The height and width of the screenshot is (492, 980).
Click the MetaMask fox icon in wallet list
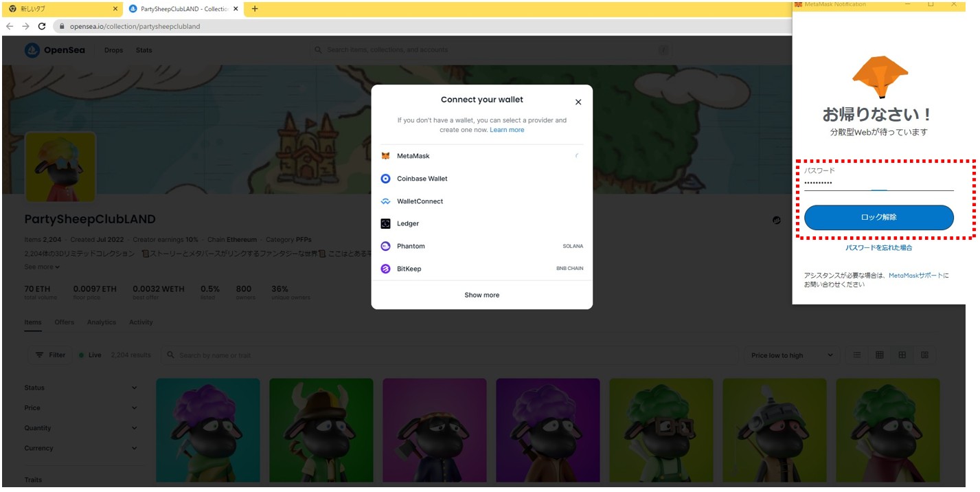[386, 156]
